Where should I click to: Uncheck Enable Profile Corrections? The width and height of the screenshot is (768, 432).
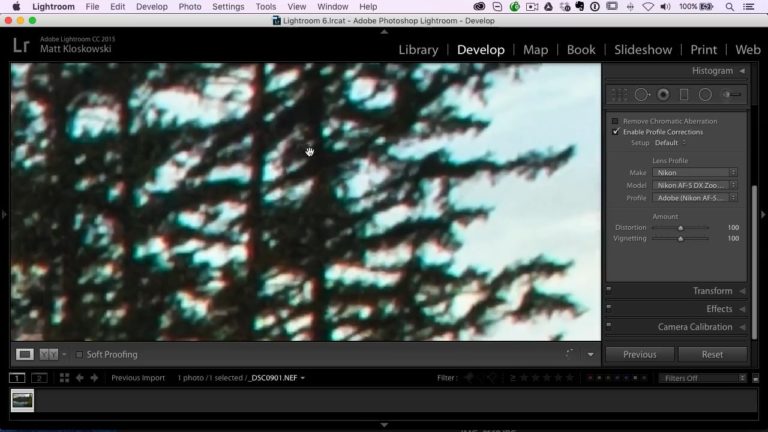[615, 132]
